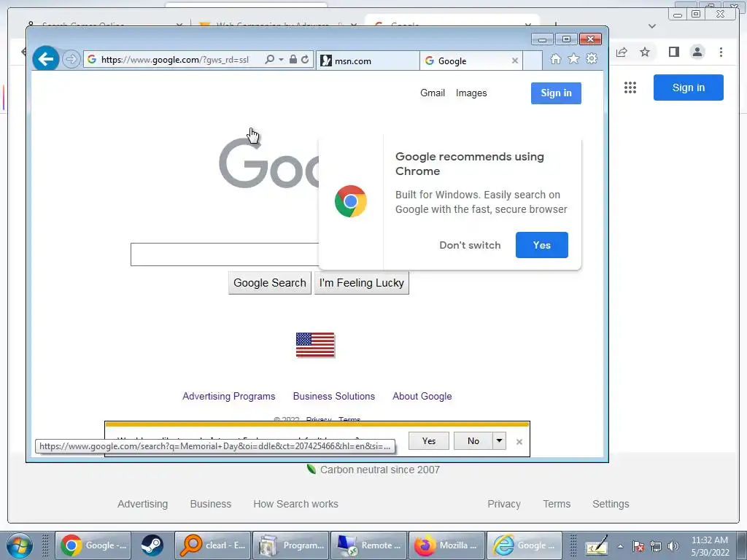Image resolution: width=747 pixels, height=560 pixels.
Task: Open How Search works link
Action: coord(296,504)
